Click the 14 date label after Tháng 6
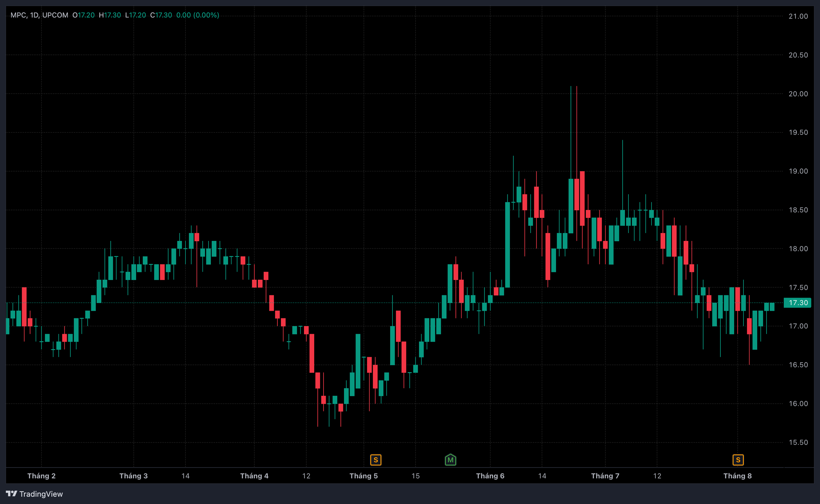The height and width of the screenshot is (504, 820). 542,476
